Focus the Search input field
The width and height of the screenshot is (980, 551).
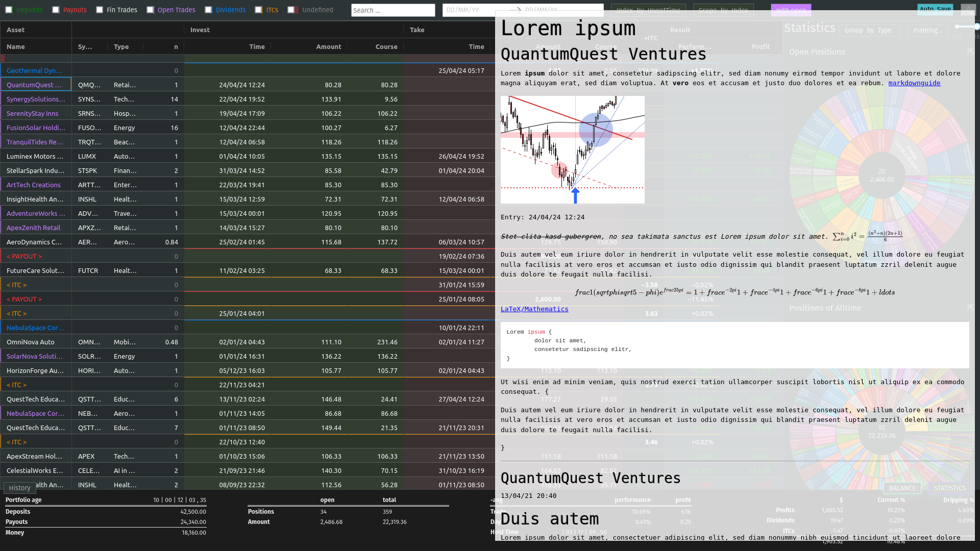(393, 10)
